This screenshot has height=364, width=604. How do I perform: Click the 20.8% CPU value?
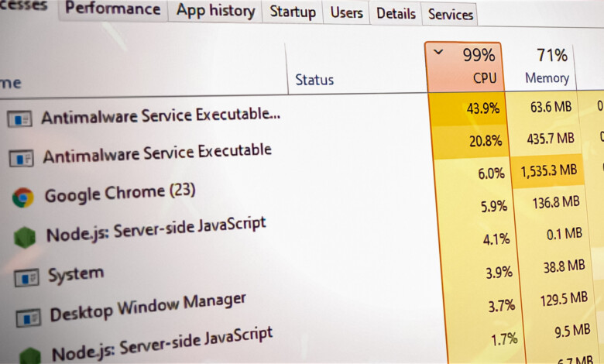coord(486,141)
